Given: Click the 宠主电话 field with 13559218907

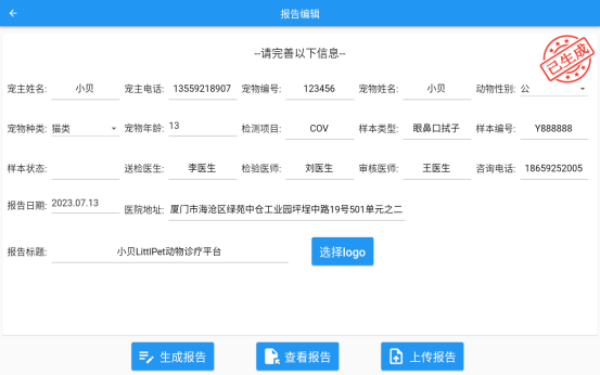Looking at the screenshot, I should (202, 89).
